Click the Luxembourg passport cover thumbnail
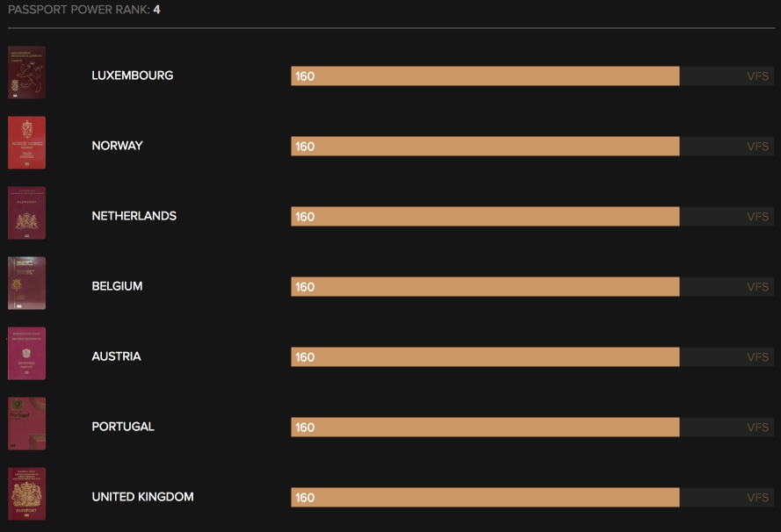 pyautogui.click(x=26, y=73)
